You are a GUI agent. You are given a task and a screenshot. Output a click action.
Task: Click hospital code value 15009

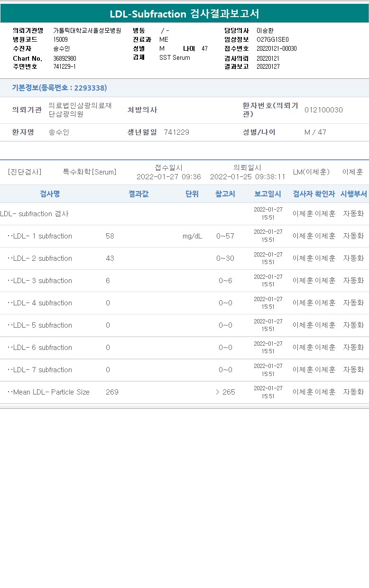[x=60, y=39]
